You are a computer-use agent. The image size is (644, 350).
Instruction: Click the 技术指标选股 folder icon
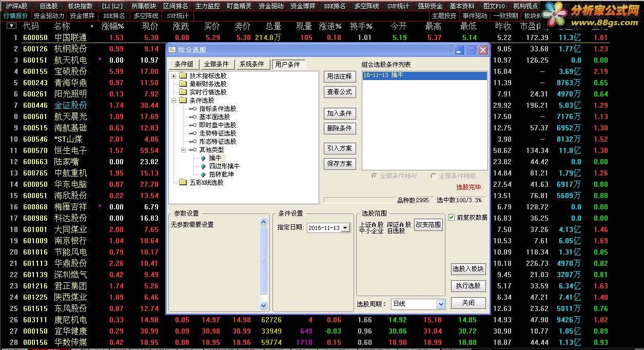coord(183,76)
